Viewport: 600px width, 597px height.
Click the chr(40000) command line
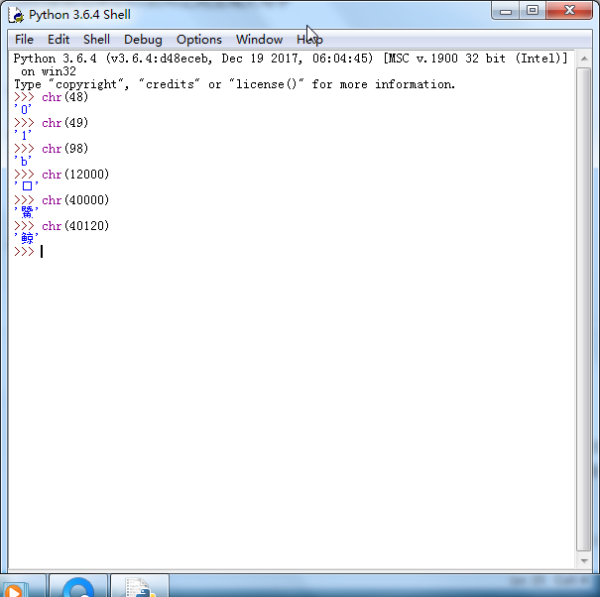(61, 200)
